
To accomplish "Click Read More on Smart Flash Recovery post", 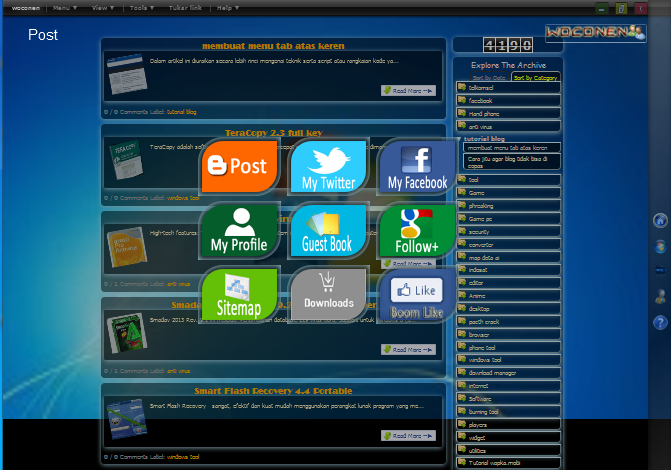I will (408, 436).
